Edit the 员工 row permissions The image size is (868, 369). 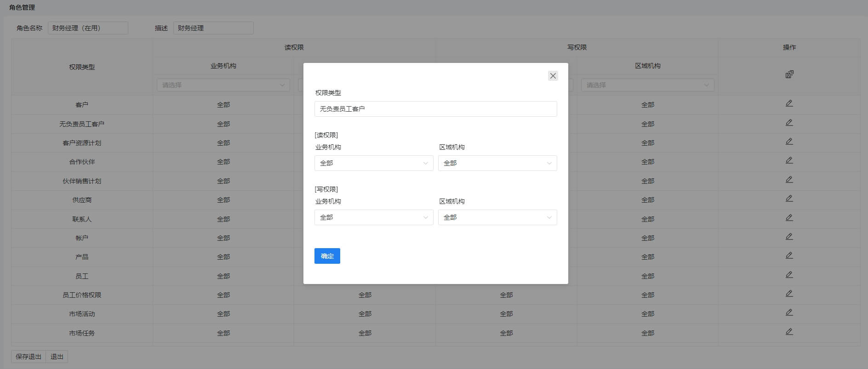coord(789,275)
